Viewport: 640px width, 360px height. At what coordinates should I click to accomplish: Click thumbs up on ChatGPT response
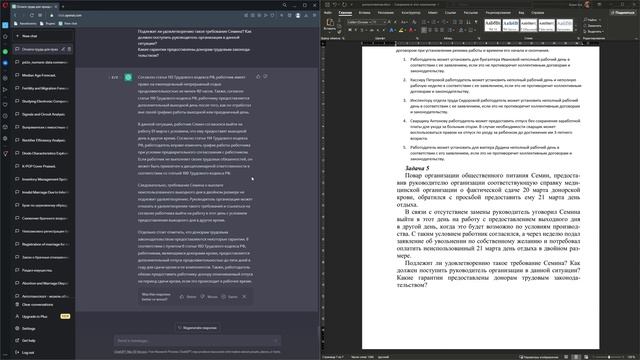258,76
